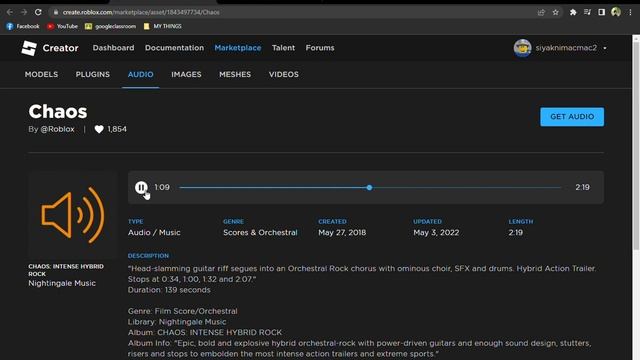The image size is (640, 360).
Task: Open the Dashboard nav item
Action: pos(113,48)
